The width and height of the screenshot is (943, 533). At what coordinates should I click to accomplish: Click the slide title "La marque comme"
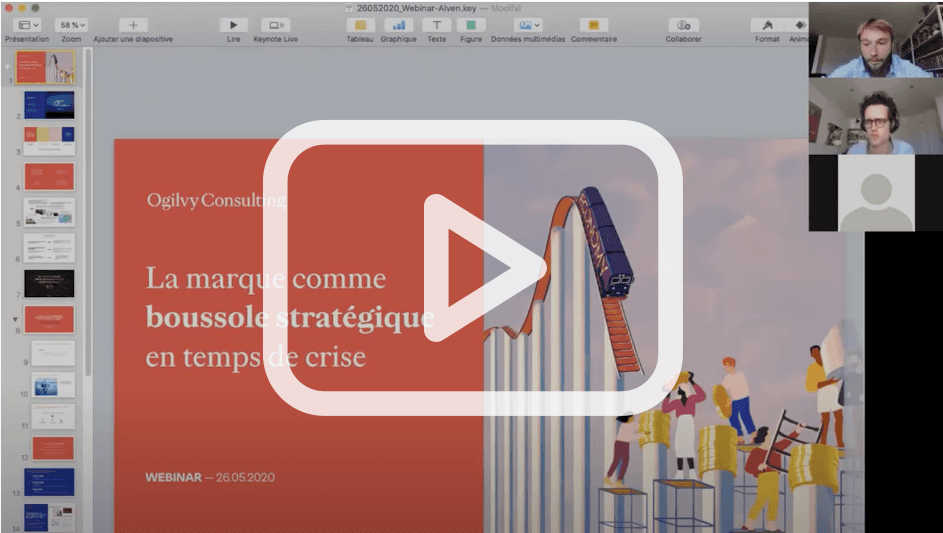[266, 280]
